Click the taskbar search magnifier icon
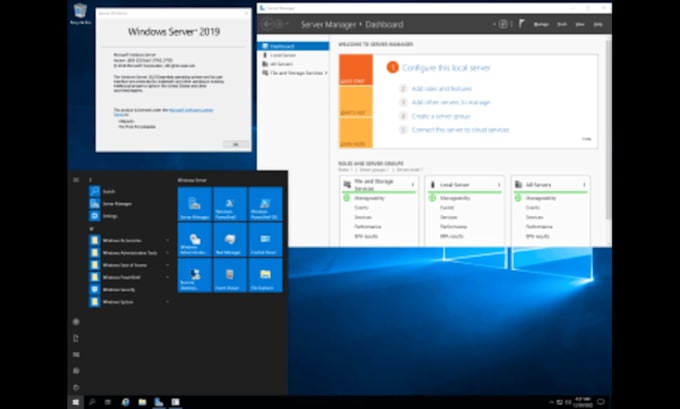680x409 pixels. [x=92, y=402]
